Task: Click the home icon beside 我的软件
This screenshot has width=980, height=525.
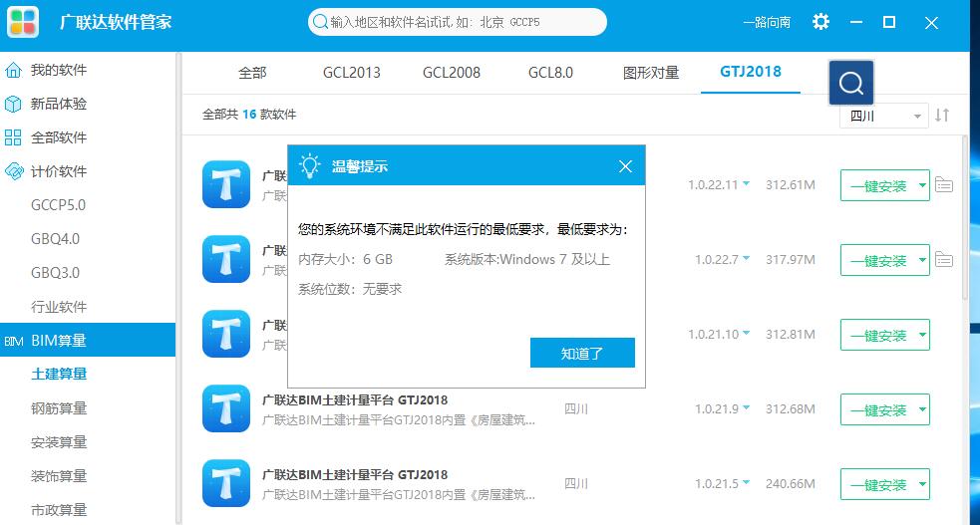Action: click(13, 70)
